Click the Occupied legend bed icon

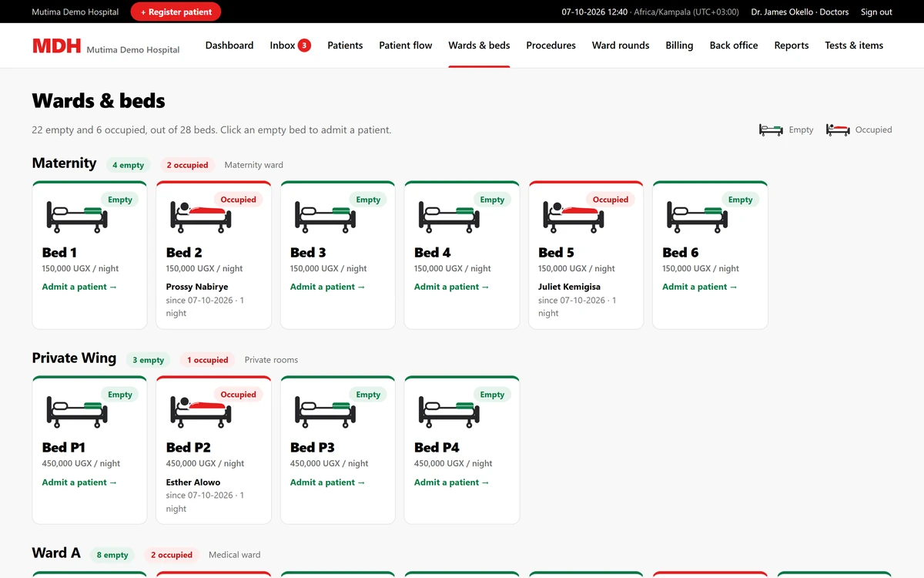(838, 129)
